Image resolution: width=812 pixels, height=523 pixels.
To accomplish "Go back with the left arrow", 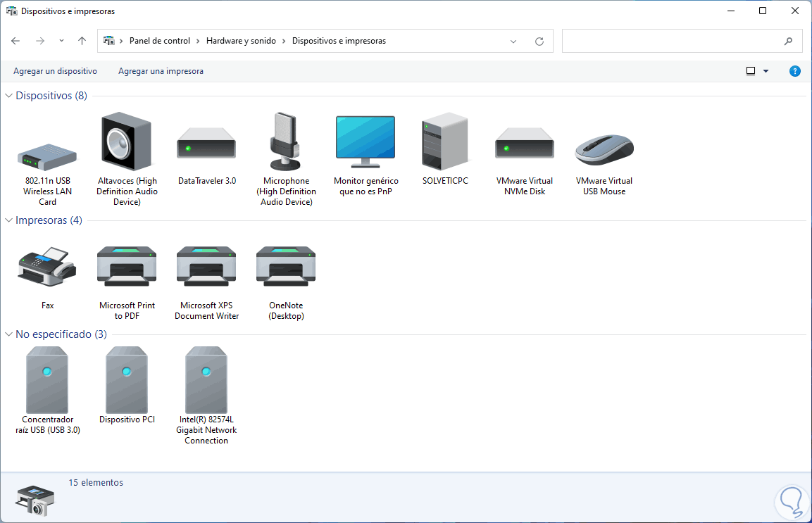I will tap(15, 41).
